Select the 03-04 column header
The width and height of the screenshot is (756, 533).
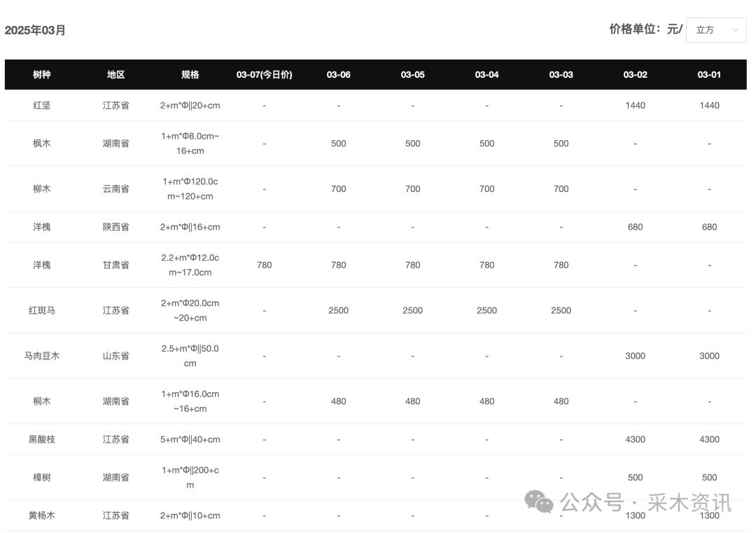tap(487, 75)
